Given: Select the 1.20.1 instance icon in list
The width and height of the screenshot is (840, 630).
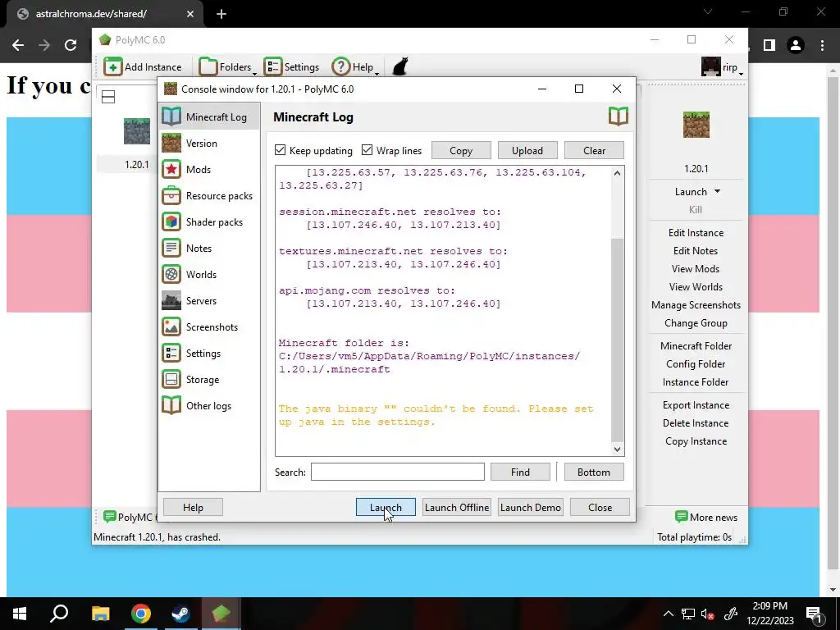Looking at the screenshot, I should [x=137, y=131].
